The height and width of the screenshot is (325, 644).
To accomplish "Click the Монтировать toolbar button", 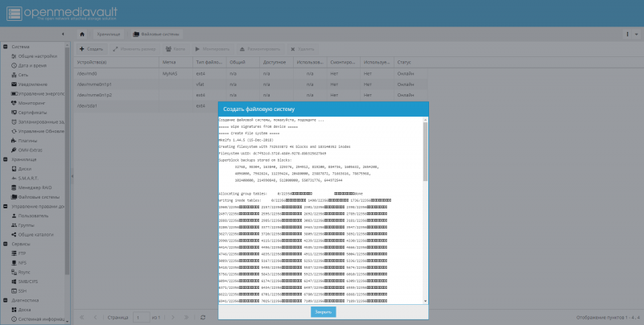I will pyautogui.click(x=213, y=49).
